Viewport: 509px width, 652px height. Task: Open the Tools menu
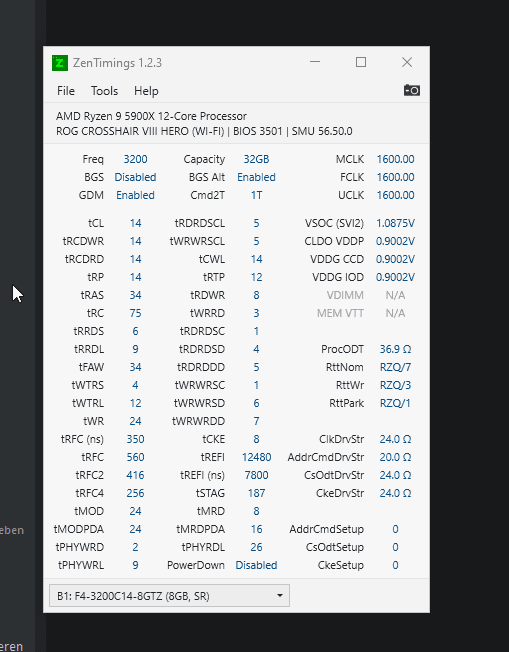click(x=104, y=91)
